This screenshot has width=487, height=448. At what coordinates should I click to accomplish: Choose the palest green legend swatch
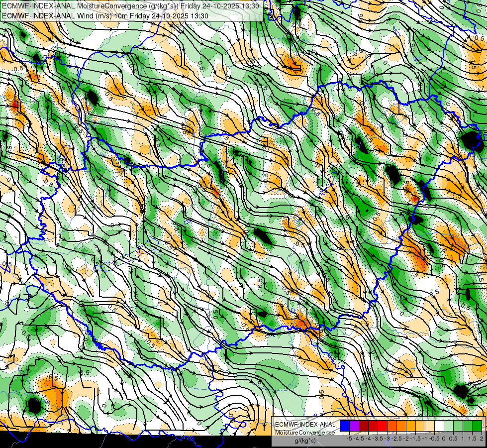click(449, 426)
